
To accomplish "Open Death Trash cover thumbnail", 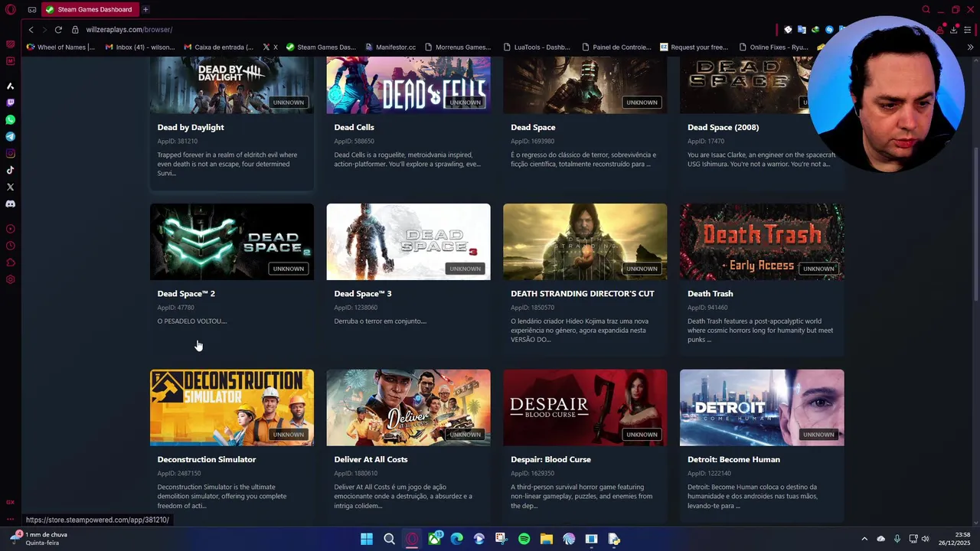I will [x=762, y=242].
